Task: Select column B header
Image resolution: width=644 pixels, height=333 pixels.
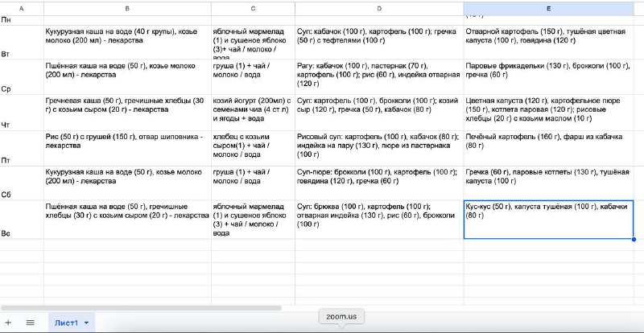Action: 126,7
